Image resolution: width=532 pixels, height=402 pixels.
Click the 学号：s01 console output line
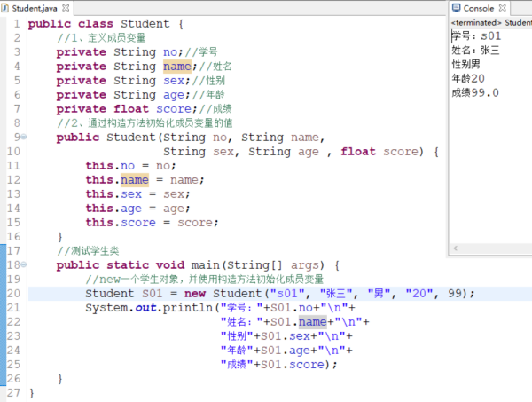[476, 36]
